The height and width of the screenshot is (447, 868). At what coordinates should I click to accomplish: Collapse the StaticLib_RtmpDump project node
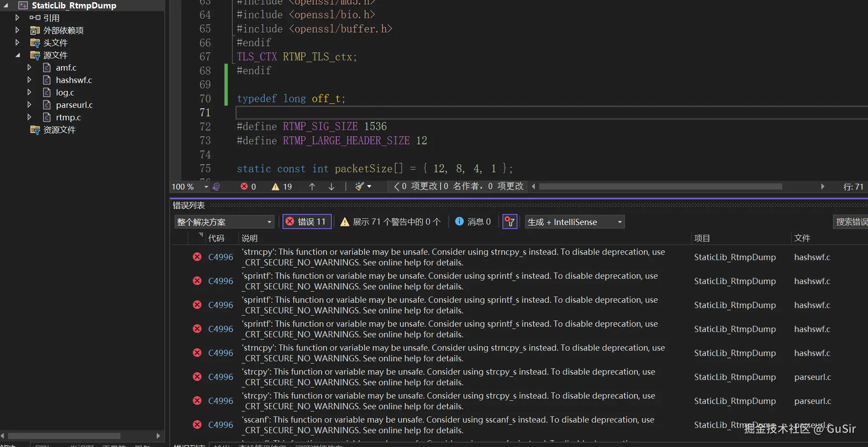[x=6, y=6]
